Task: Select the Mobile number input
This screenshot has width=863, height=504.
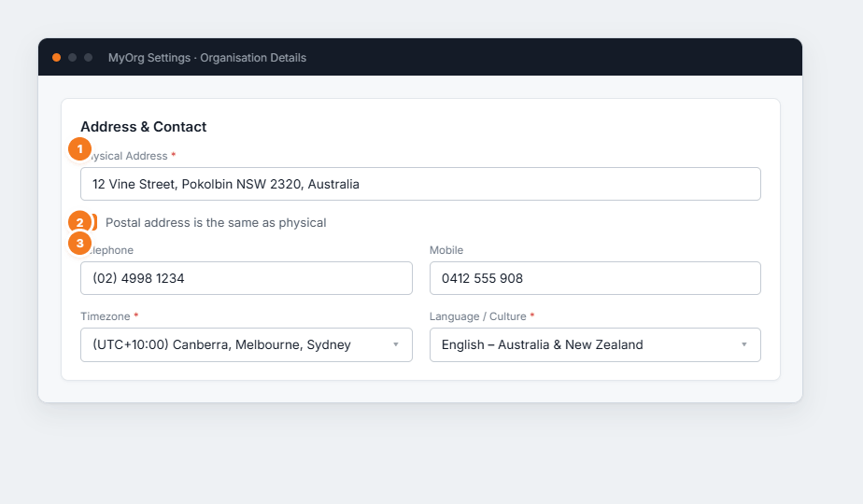Action: (595, 278)
